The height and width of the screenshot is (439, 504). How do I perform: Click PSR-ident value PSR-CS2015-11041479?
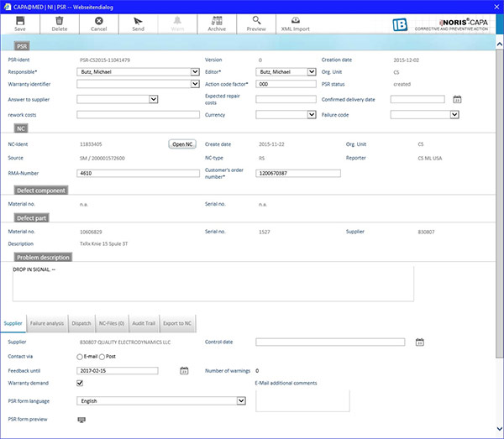click(105, 60)
